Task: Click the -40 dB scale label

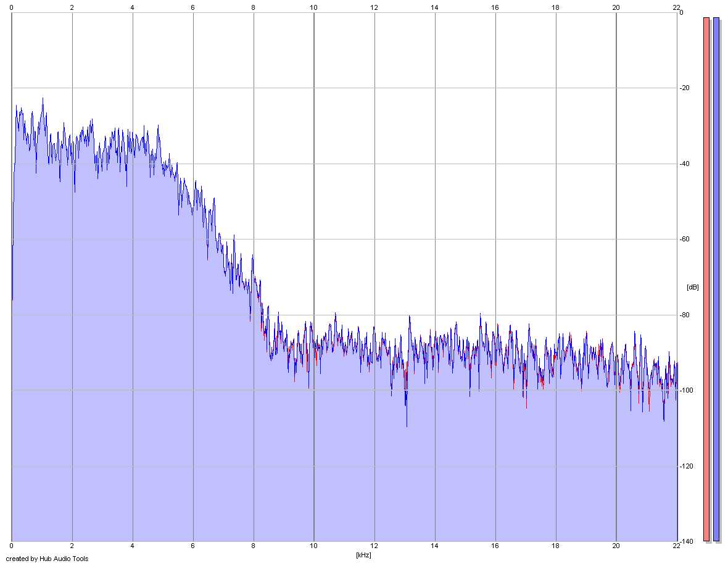Action: (x=685, y=164)
